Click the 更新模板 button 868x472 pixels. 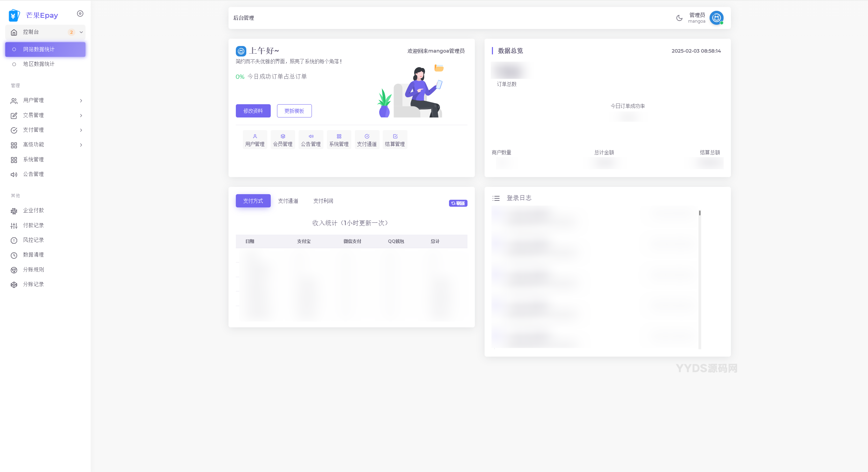[294, 111]
